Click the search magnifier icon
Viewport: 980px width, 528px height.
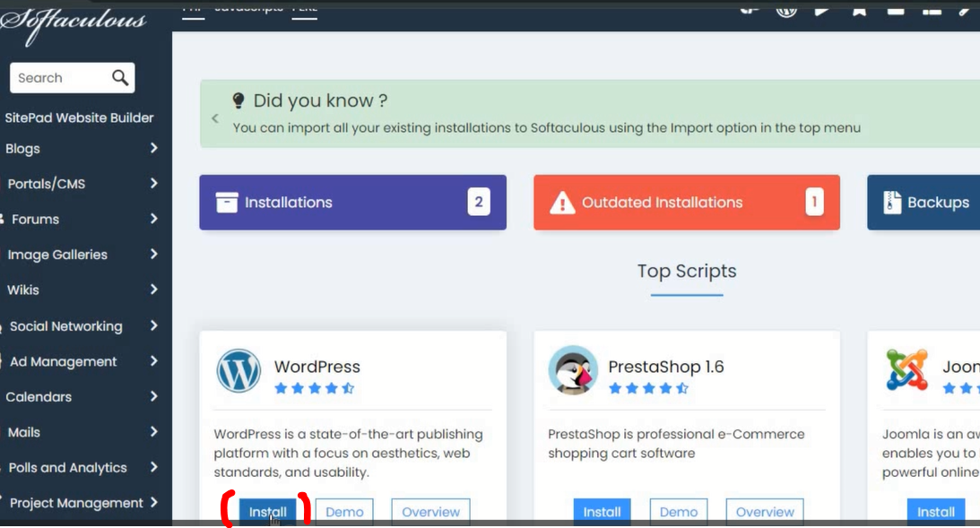click(x=120, y=77)
